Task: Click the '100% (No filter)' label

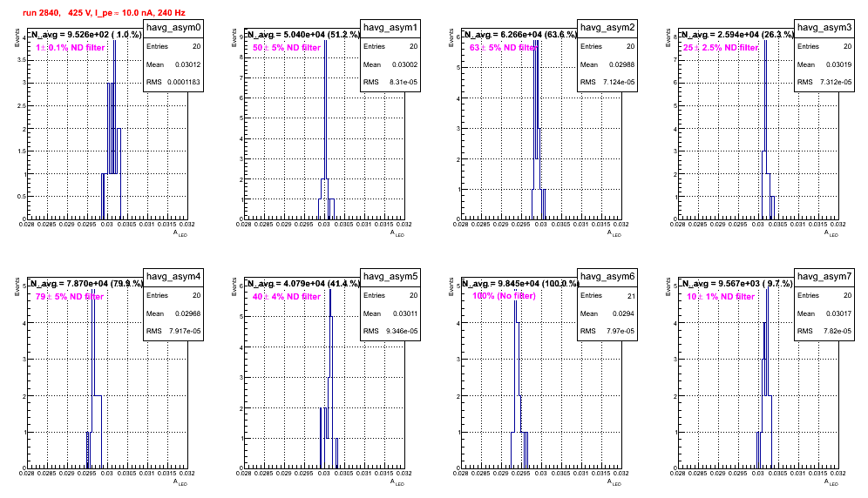Action: tap(504, 296)
